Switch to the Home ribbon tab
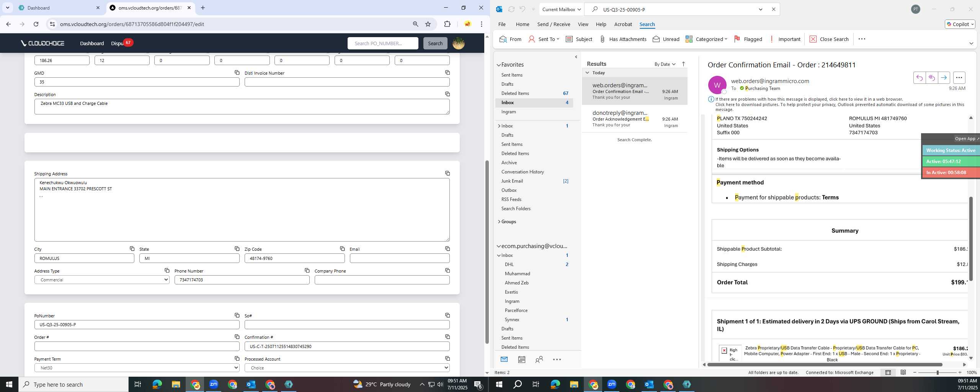 [x=522, y=24]
